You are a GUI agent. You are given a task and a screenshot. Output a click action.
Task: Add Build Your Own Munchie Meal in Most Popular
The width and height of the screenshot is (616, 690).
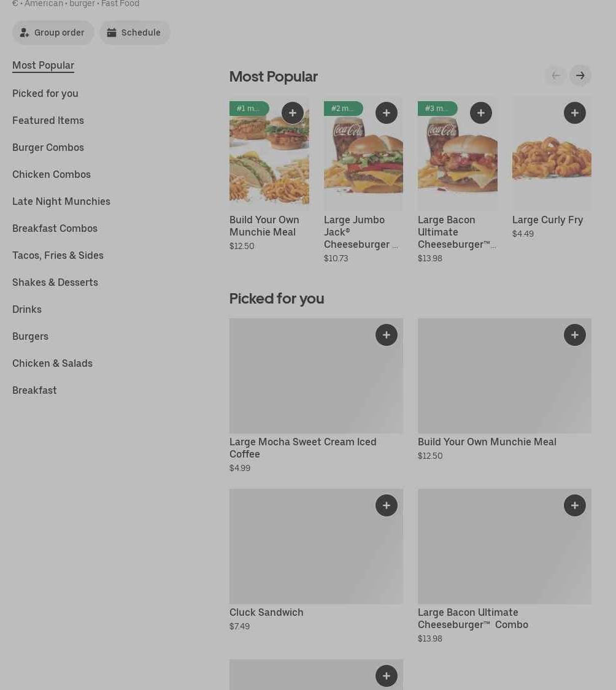pyautogui.click(x=292, y=113)
